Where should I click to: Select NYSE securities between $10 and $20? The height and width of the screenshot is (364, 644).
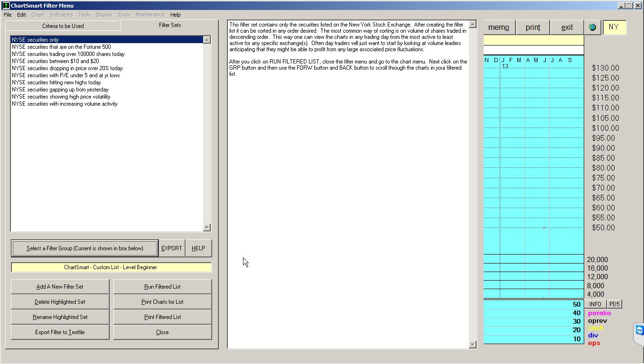pos(56,61)
